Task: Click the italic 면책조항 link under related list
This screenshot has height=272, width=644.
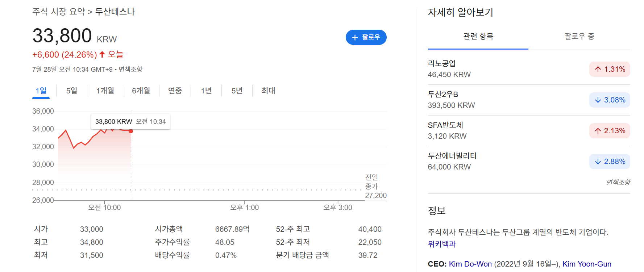Action: click(618, 182)
